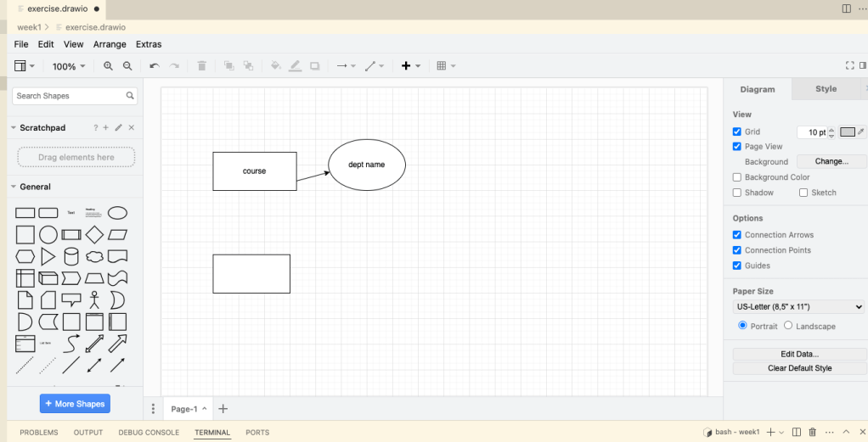868x442 pixels.
Task: Click the delete trash icon in toolbar
Action: 201,66
